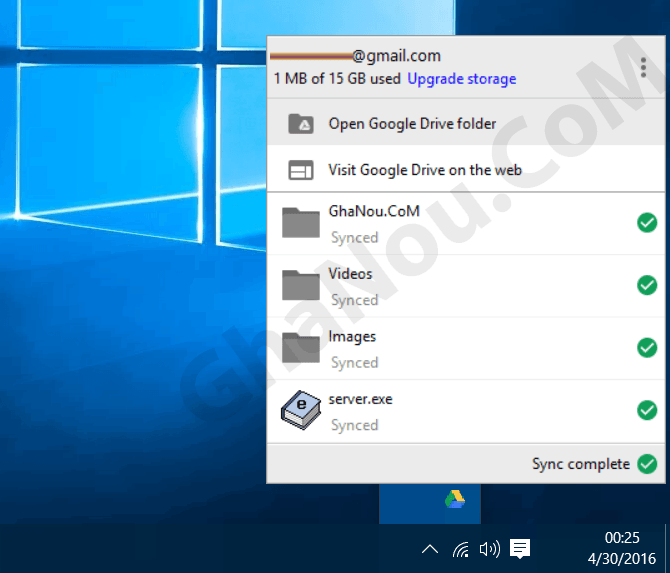Open the Action Center notification icon
The width and height of the screenshot is (670, 573).
pos(520,549)
